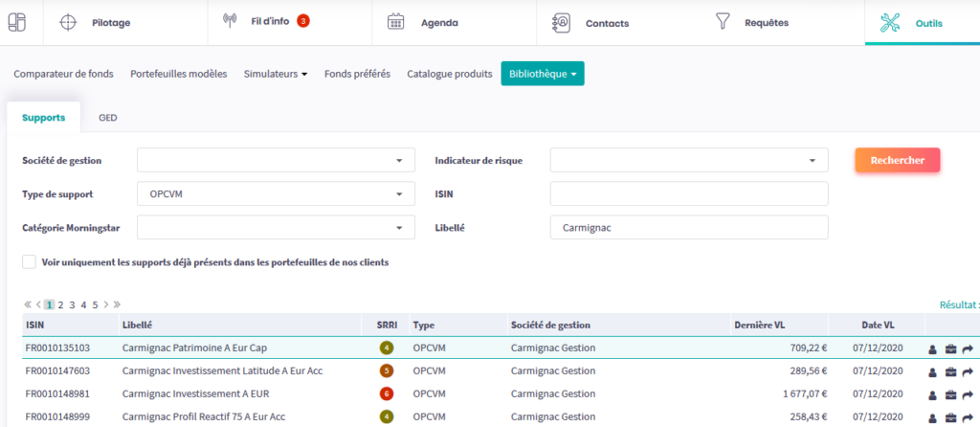Expand the Société de gestion dropdown
Screen dimensions: 980x427
coord(399,160)
